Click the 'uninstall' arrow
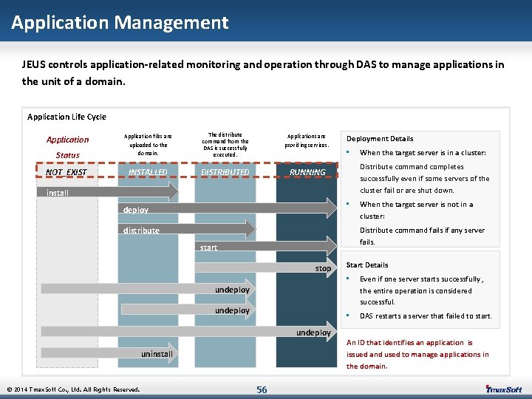The image size is (532, 399). click(109, 353)
